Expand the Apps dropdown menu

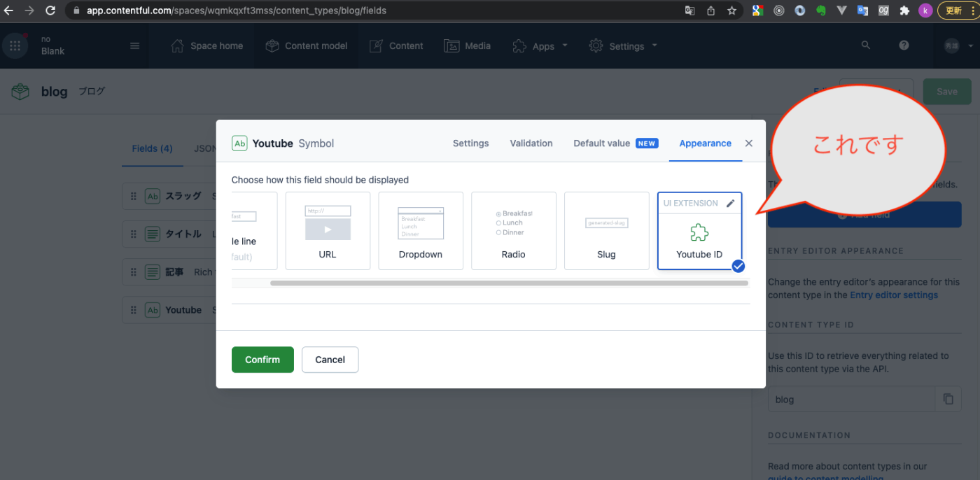click(540, 46)
